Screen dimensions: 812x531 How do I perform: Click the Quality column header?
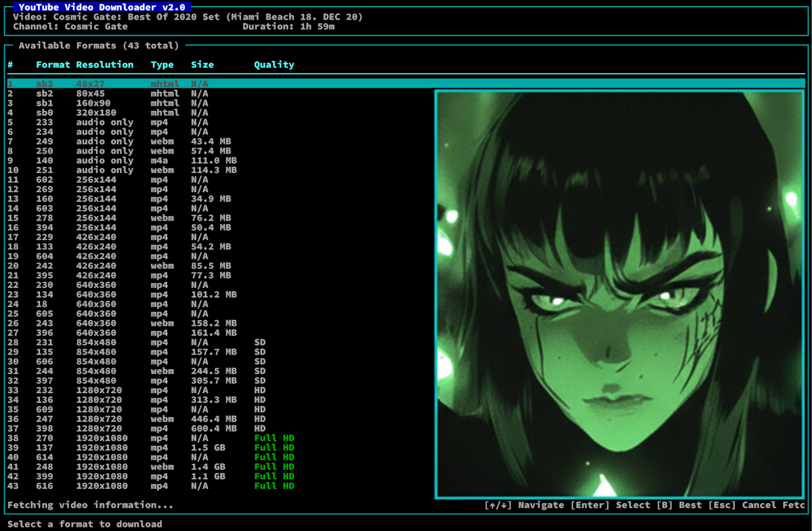click(x=274, y=64)
